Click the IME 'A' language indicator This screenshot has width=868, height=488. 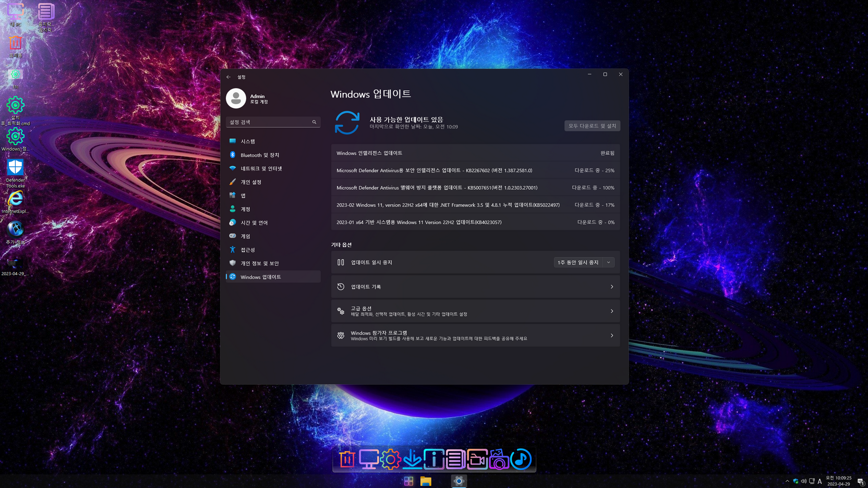click(820, 481)
